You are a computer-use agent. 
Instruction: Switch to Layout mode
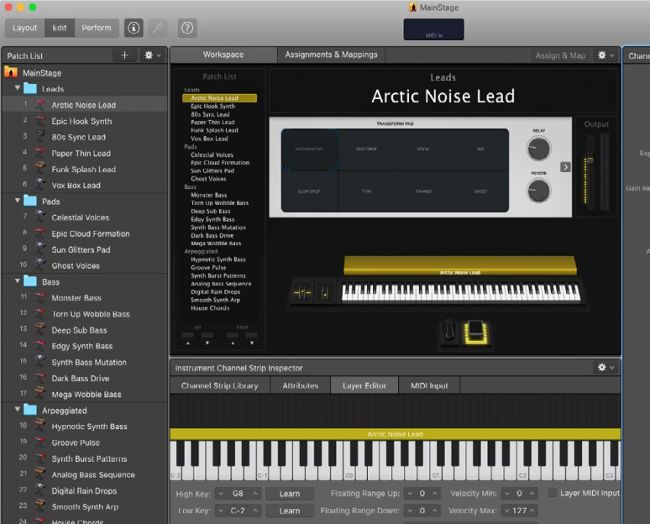click(x=25, y=28)
